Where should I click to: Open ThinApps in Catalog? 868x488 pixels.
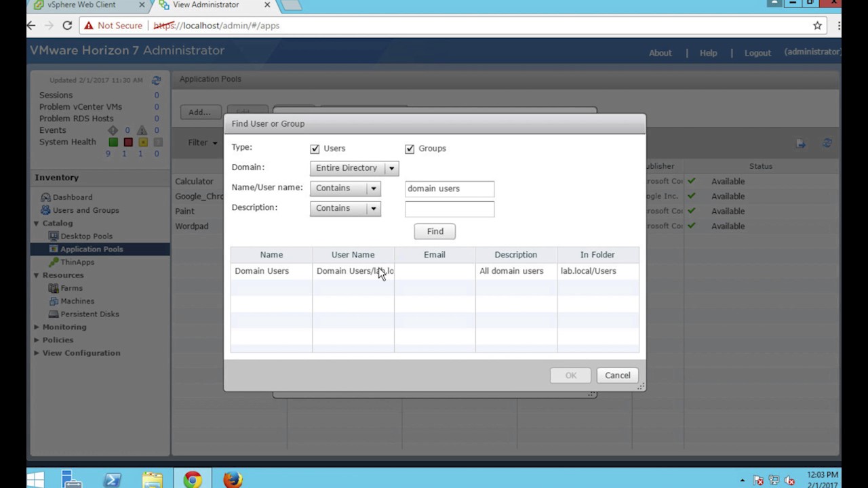click(77, 262)
